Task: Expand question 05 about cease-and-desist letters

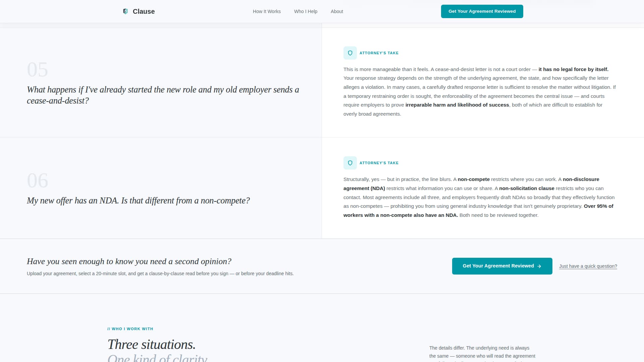Action: [x=163, y=95]
